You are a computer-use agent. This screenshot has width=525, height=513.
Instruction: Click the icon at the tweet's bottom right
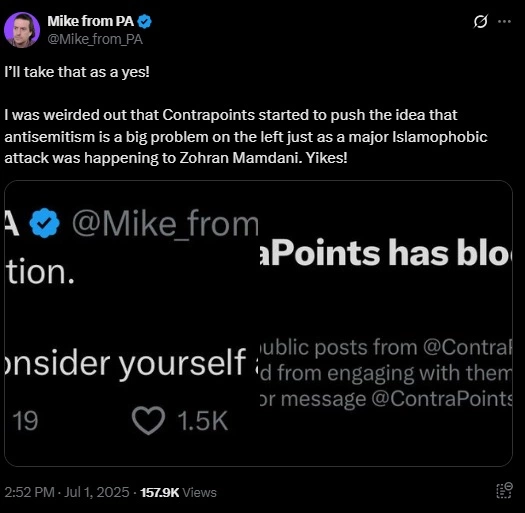tap(504, 491)
